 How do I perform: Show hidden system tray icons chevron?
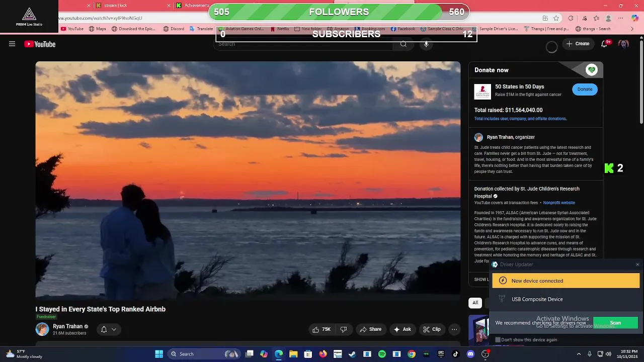[x=579, y=354]
